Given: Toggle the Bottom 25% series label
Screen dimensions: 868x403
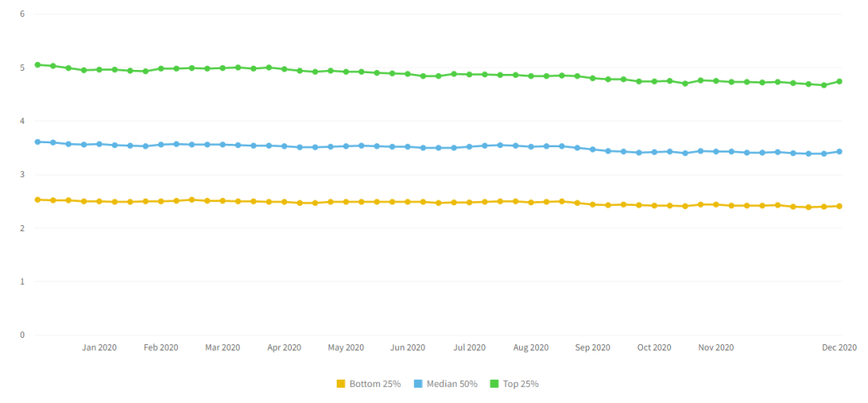Looking at the screenshot, I should point(375,384).
